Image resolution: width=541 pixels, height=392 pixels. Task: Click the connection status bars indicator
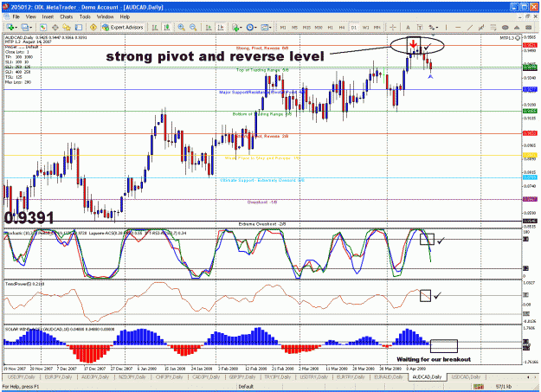pos(477,387)
